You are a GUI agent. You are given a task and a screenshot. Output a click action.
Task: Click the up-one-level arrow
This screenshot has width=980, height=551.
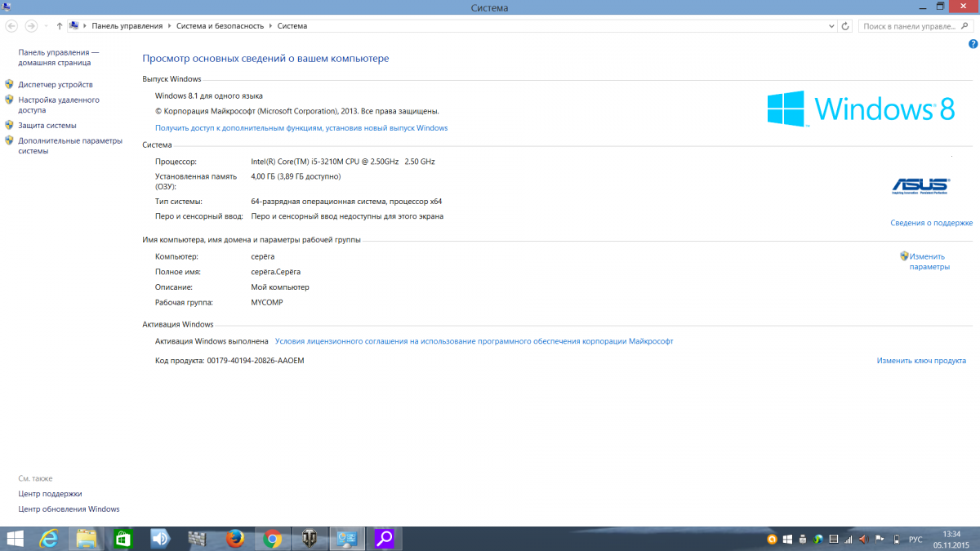[x=60, y=26]
